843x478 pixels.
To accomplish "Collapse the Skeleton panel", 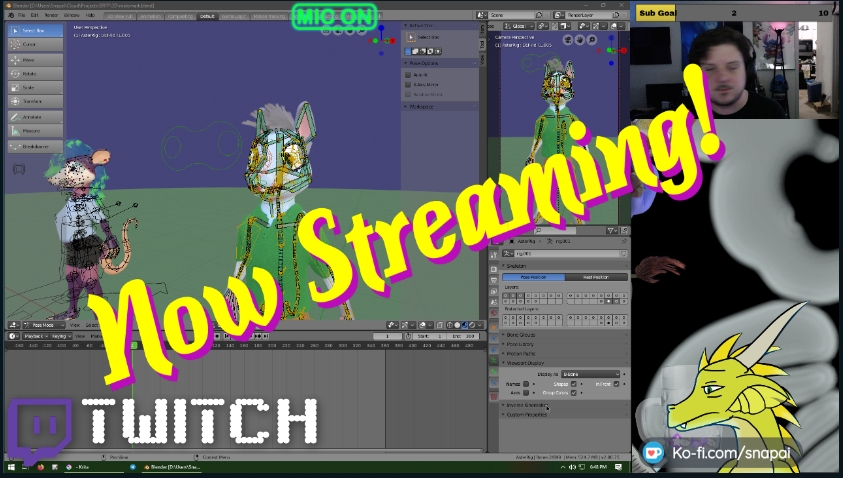I will click(x=516, y=266).
